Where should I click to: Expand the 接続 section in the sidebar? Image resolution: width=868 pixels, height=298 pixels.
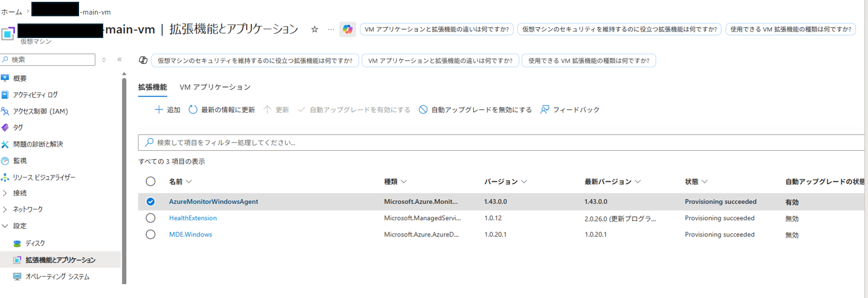click(x=19, y=193)
